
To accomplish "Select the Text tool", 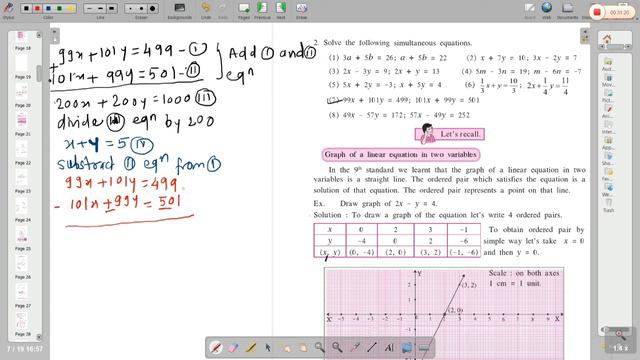I will [x=389, y=347].
